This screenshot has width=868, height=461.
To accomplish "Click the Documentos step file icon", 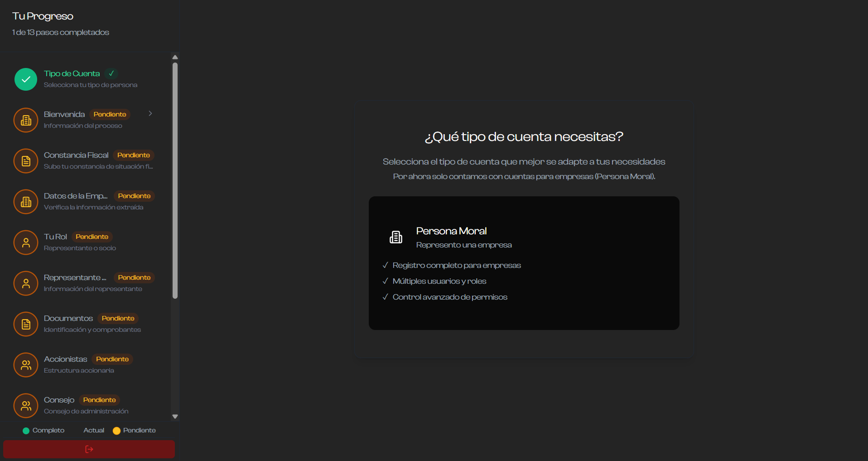I will coord(26,324).
